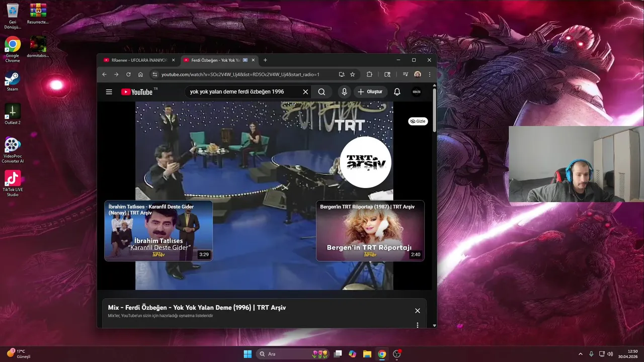This screenshot has width=644, height=362.
Task: Close the Mix playlist panel
Action: pos(417,311)
